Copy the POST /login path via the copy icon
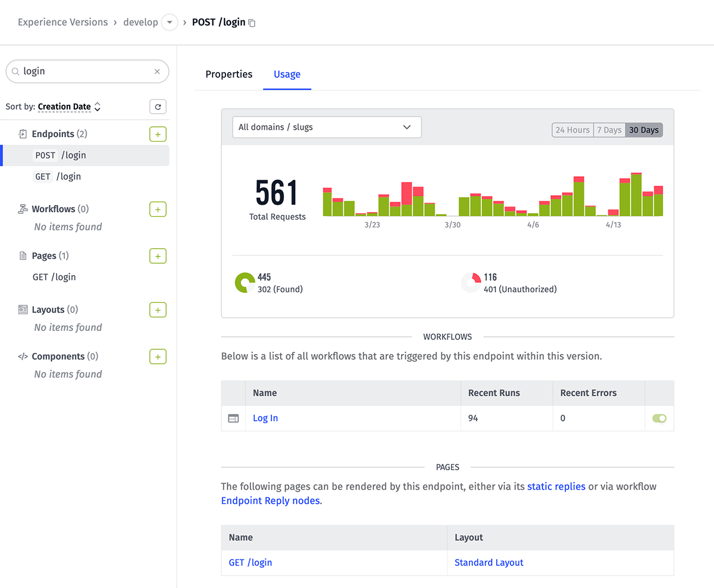 tap(251, 22)
